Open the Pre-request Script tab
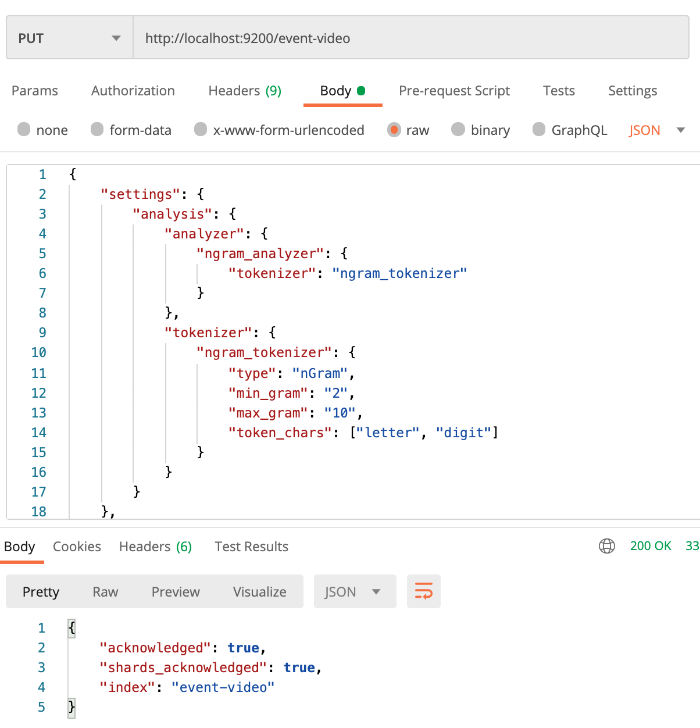 pos(454,91)
